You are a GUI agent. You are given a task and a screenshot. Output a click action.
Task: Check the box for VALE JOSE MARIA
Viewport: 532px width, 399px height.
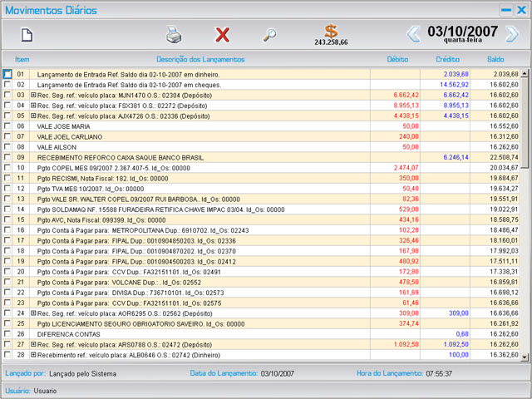click(7, 126)
